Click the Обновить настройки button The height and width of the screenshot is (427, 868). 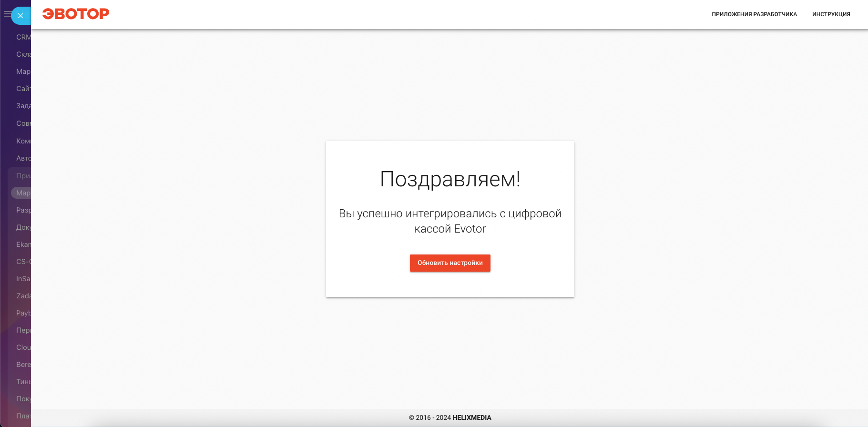(x=450, y=263)
